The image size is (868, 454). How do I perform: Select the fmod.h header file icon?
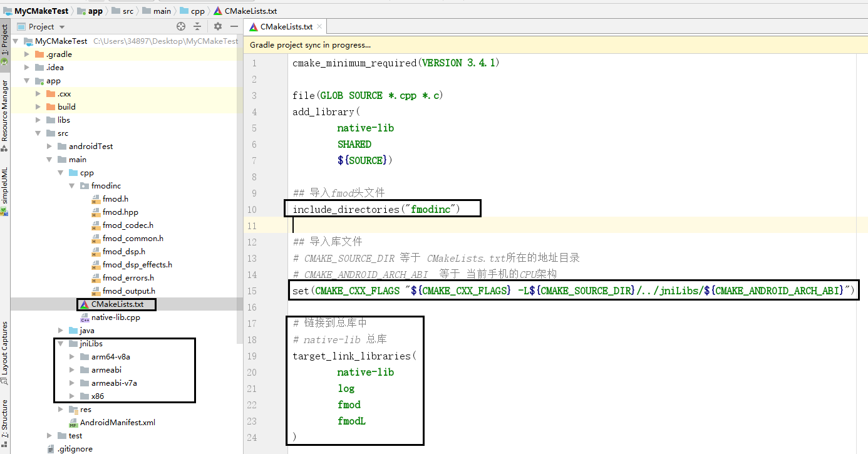pyautogui.click(x=96, y=199)
